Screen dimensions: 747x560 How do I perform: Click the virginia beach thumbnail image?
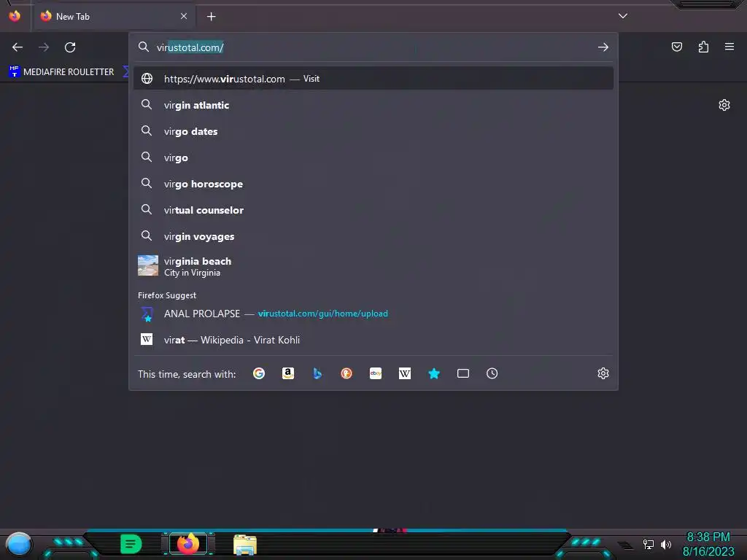pyautogui.click(x=147, y=265)
